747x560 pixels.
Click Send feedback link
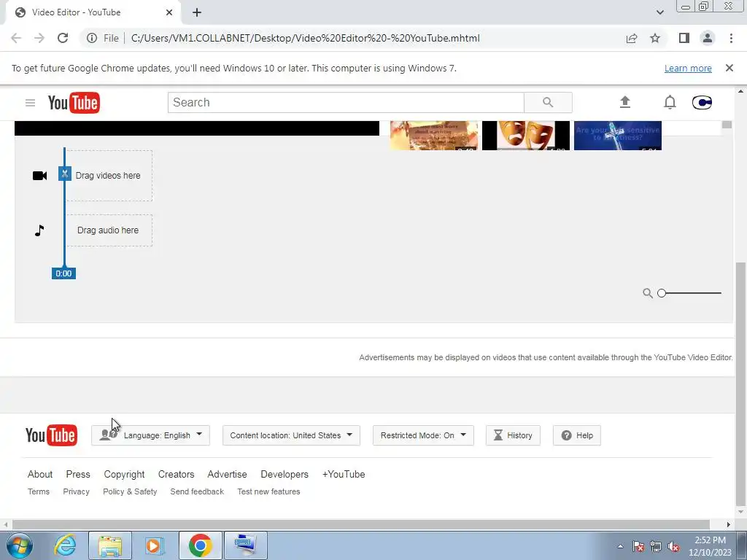pos(197,491)
